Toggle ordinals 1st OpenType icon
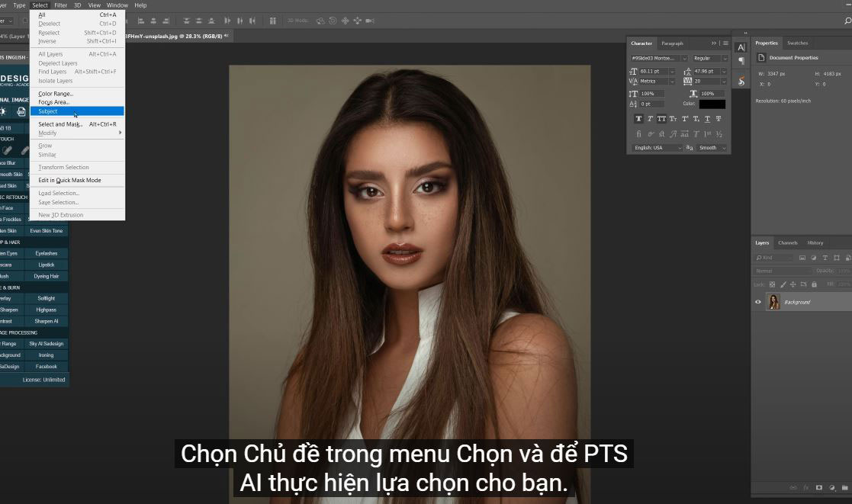 coord(708,134)
